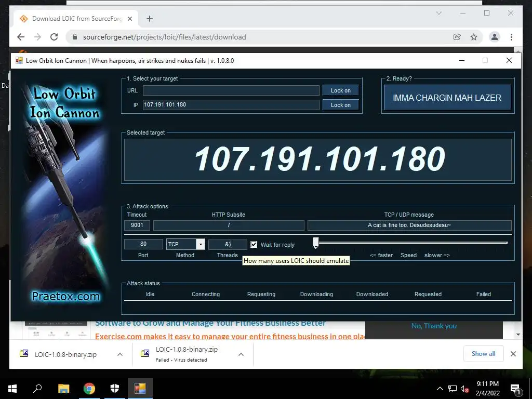The image size is (532, 399).
Task: Click the No, Thank you link on the webpage
Action: [434, 326]
